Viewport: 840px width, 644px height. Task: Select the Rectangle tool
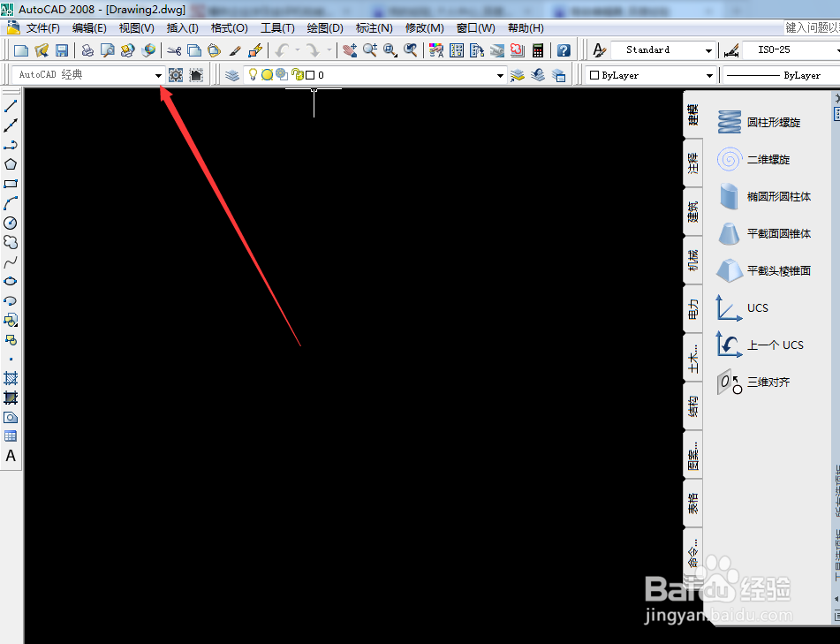pos(11,184)
